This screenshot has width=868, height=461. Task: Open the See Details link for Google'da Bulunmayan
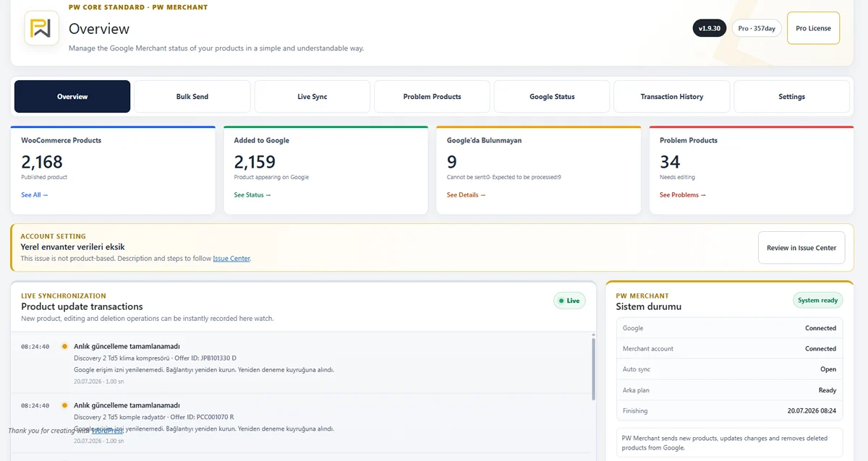(x=467, y=195)
